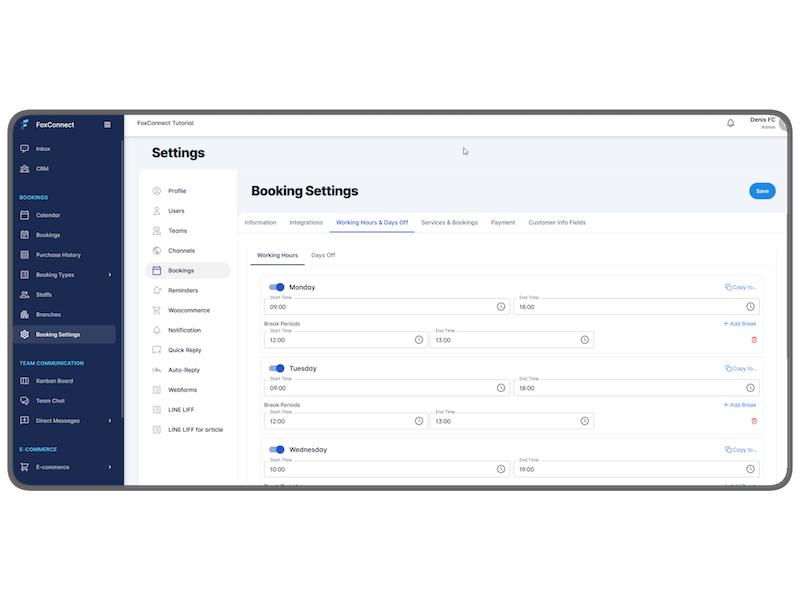Expand the E-commerce sidebar section
The height and width of the screenshot is (600, 800).
tap(109, 467)
